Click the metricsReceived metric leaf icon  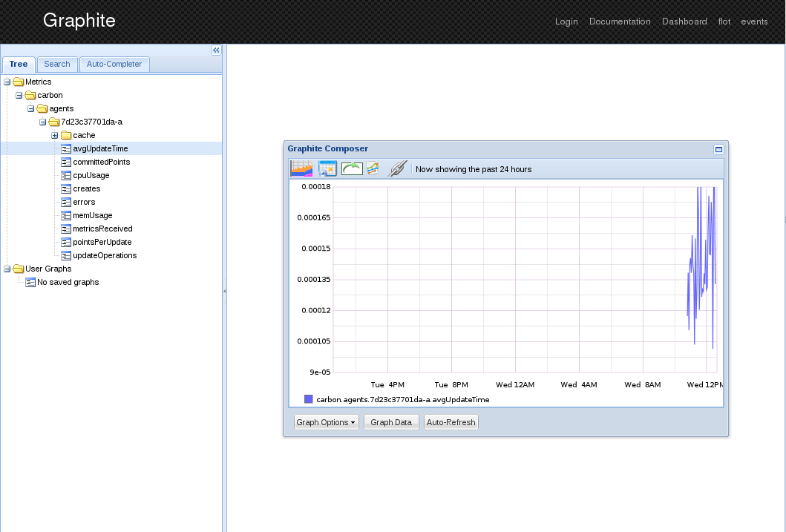tap(66, 229)
